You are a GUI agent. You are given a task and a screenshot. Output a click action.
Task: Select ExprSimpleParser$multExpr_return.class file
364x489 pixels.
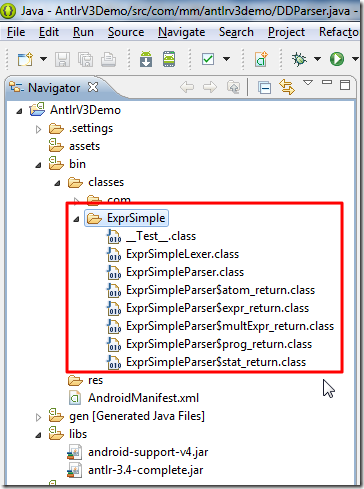pos(230,326)
